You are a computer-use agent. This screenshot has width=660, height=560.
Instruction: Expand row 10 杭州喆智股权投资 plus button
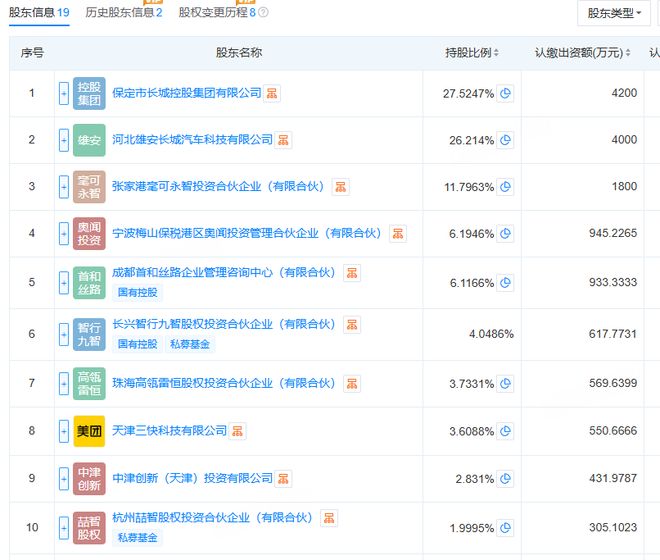(64, 528)
